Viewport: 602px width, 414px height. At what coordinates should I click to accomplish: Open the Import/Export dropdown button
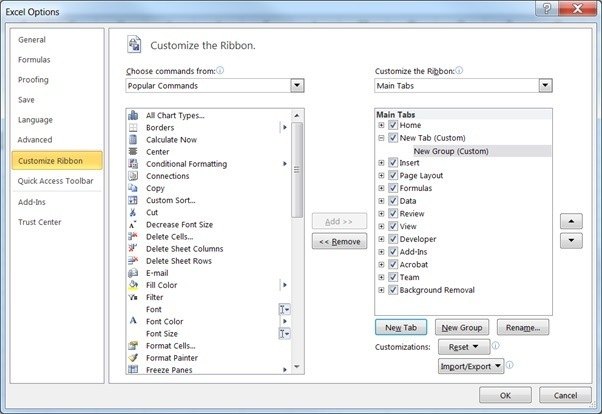(471, 366)
